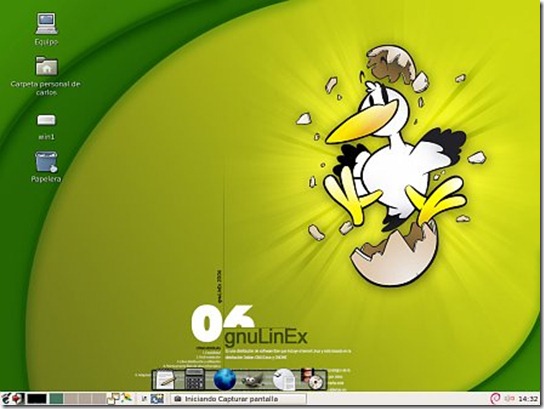The height and width of the screenshot is (409, 544).
Task: Open the CD media player dock icon
Action: (x=313, y=379)
